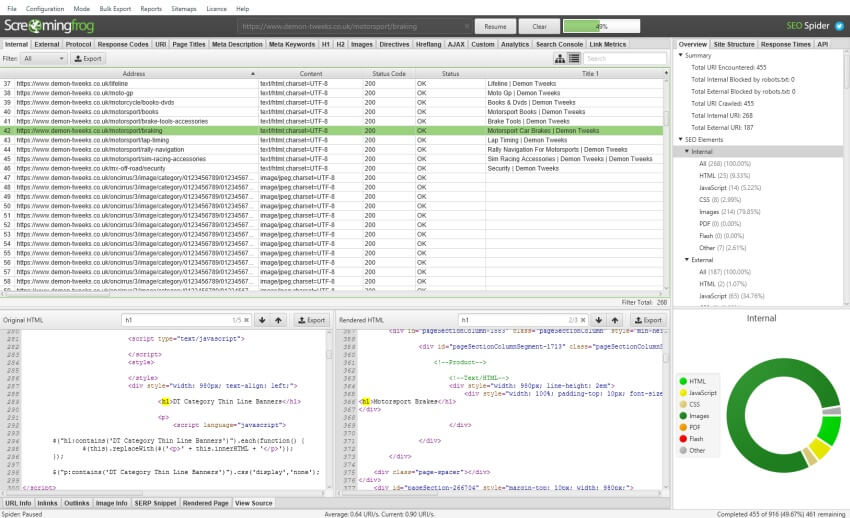Select the motorsport/braking URL row
Screen dimensions: 850x518
point(332,131)
